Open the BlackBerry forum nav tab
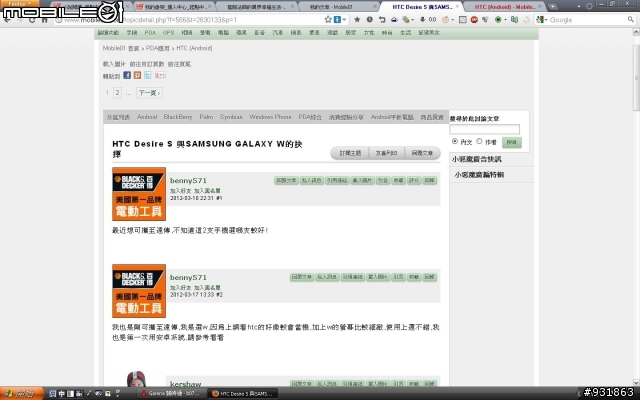 point(178,117)
